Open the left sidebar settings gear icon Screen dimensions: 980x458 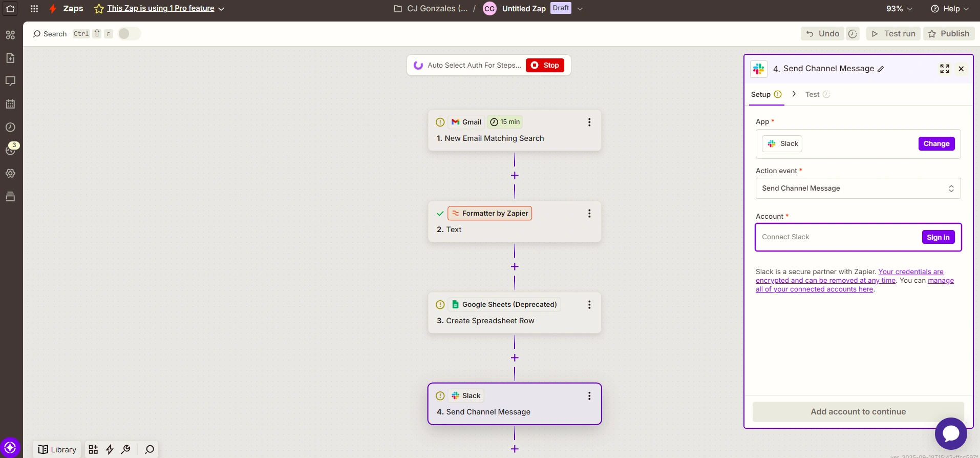pos(10,173)
